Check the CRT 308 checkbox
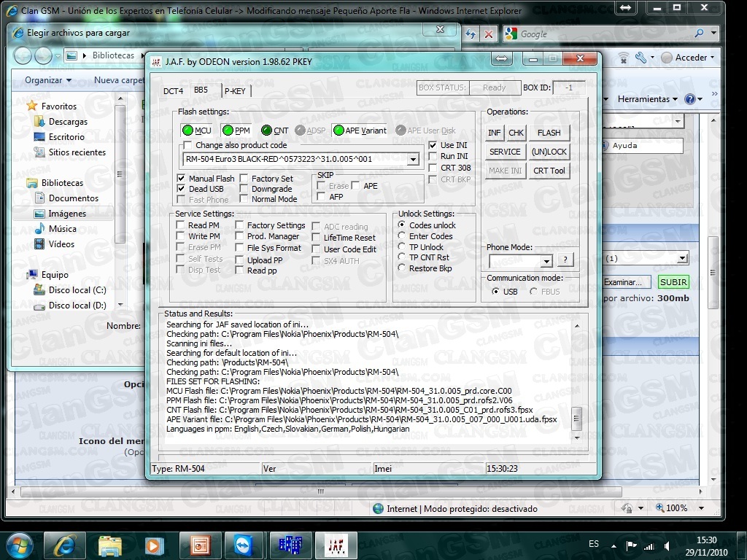This screenshot has width=747, height=560. 433,168
